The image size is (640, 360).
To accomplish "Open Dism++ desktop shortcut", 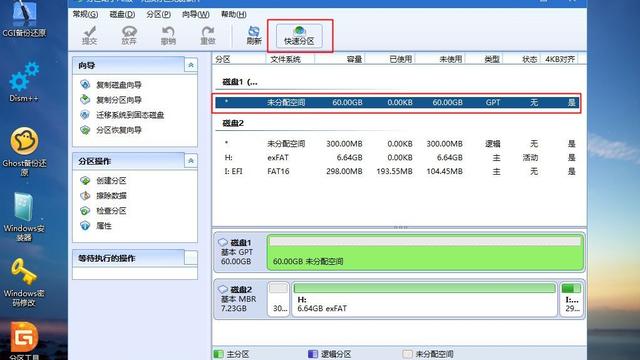I will pos(24,82).
